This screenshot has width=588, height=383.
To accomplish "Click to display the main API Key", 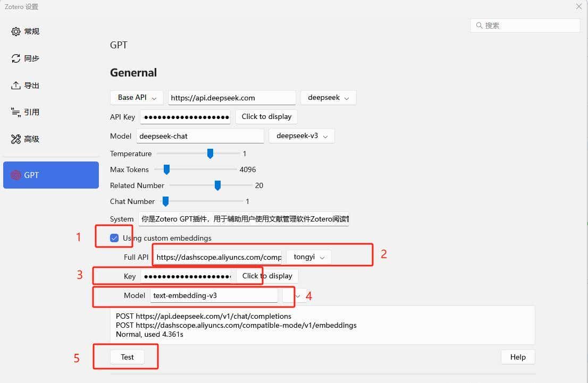I will click(266, 117).
